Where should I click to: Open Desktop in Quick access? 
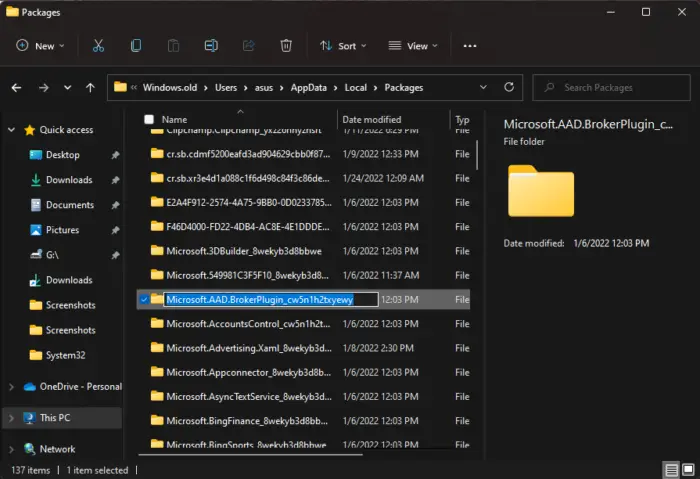point(62,155)
